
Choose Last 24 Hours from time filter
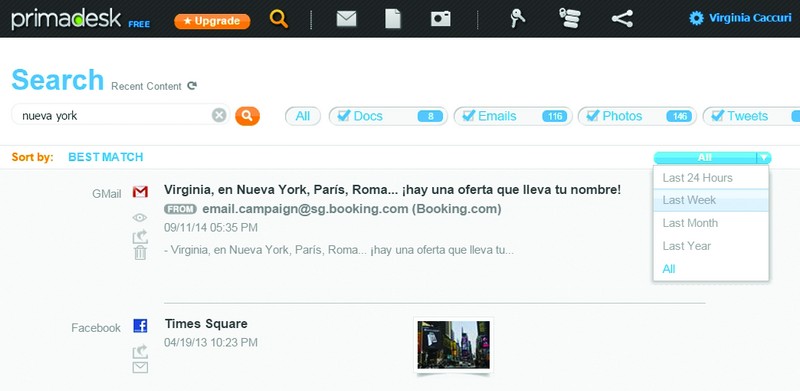(711, 178)
